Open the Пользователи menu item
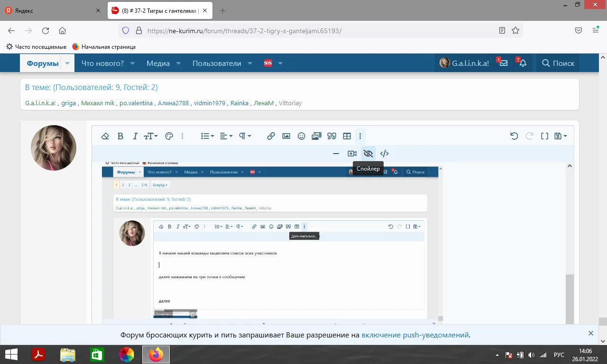The height and width of the screenshot is (364, 607). click(x=217, y=63)
